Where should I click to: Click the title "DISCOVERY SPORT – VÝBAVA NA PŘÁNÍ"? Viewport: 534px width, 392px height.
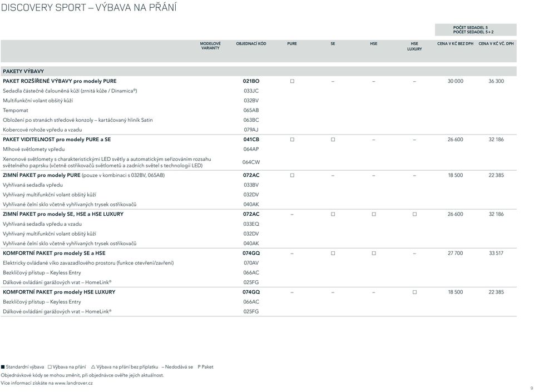point(88,7)
